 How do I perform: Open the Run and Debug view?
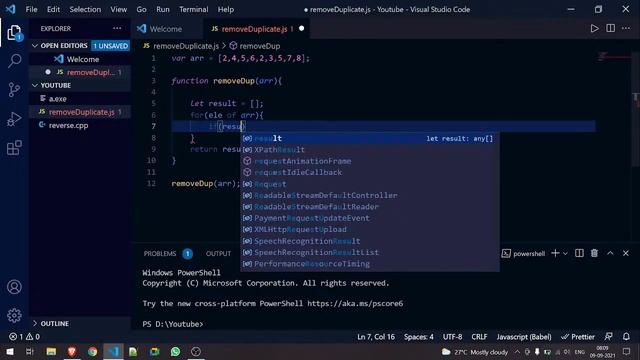click(x=14, y=119)
